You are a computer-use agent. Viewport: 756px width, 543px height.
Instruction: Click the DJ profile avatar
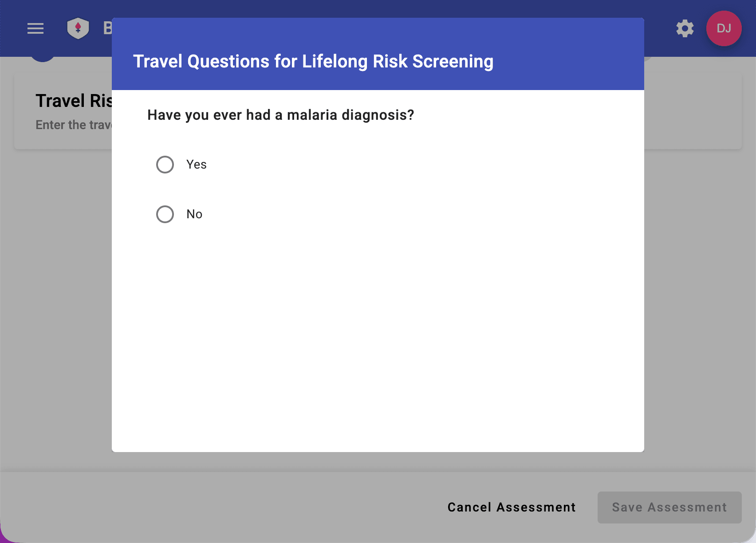723,28
